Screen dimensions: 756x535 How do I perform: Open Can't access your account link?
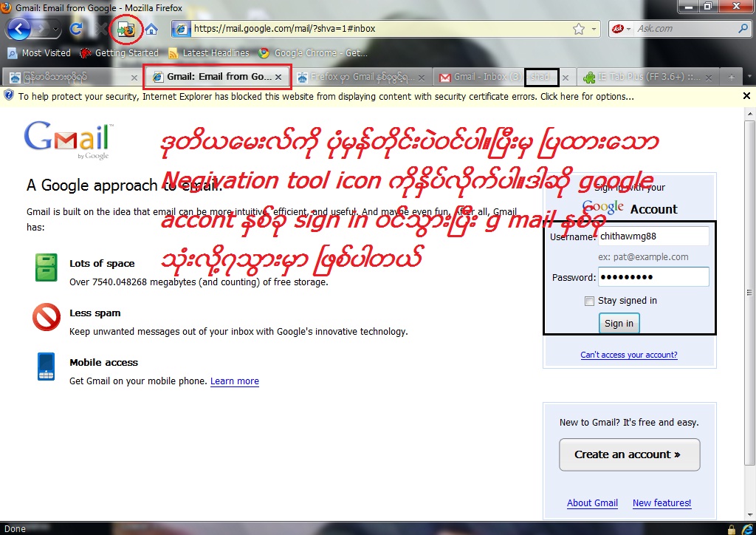click(x=629, y=355)
